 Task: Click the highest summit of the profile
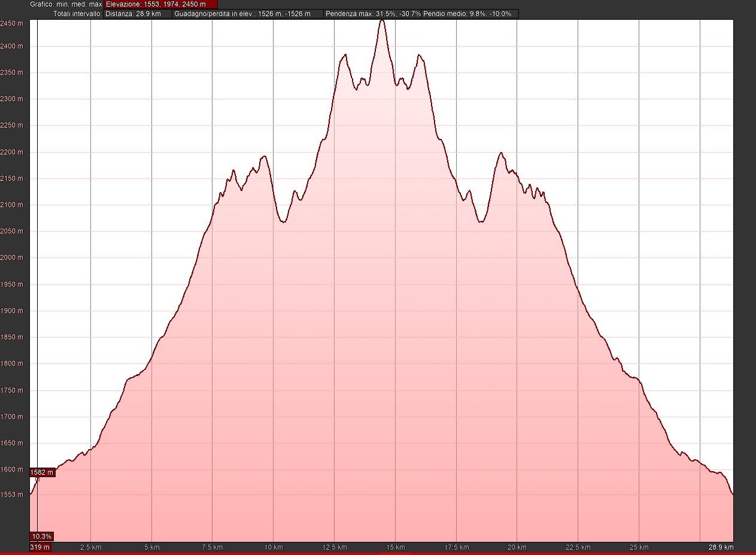click(x=382, y=21)
